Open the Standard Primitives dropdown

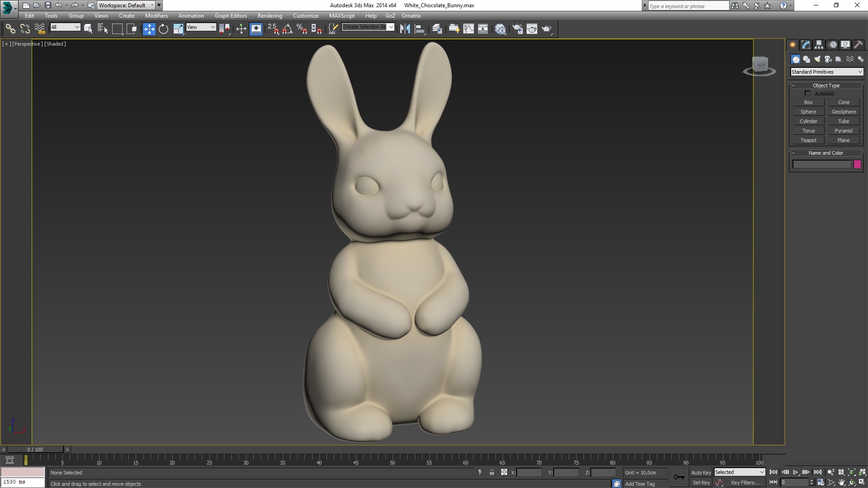[826, 72]
